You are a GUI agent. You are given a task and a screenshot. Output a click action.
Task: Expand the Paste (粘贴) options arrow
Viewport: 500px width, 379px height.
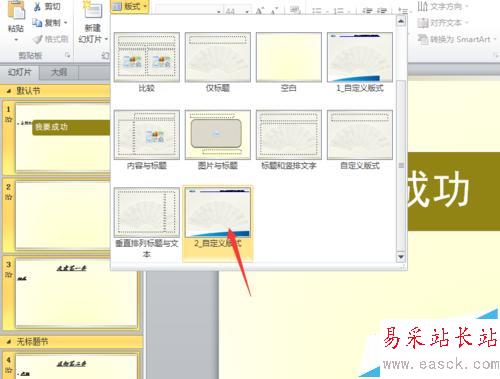click(x=16, y=40)
